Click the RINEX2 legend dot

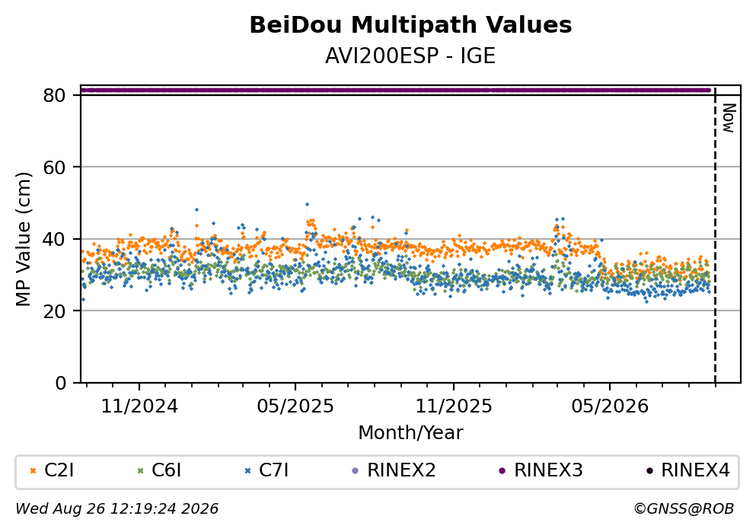point(356,471)
